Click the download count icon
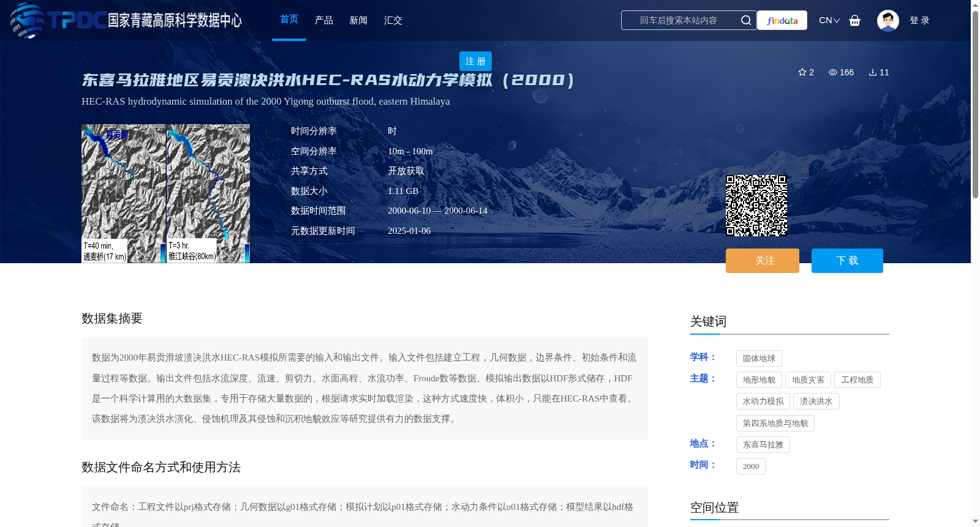The height and width of the screenshot is (527, 980). point(873,72)
